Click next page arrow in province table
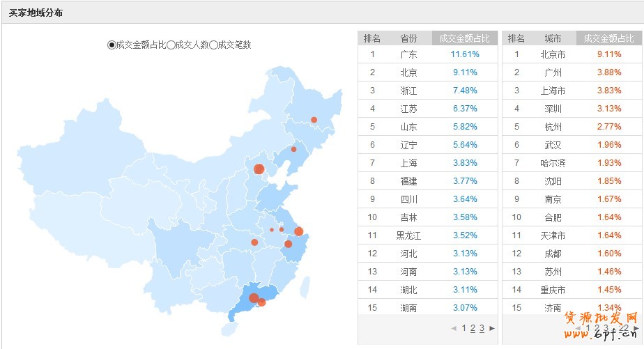 (492, 328)
